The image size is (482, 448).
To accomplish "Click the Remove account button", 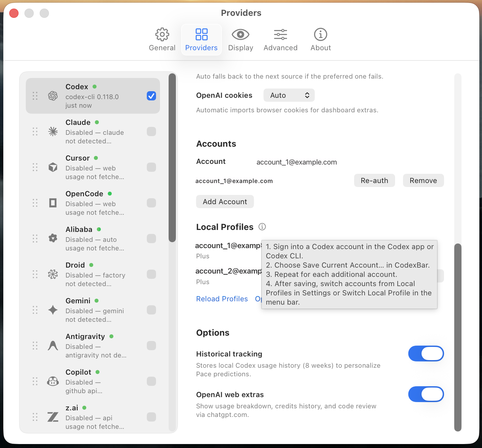I will click(423, 180).
